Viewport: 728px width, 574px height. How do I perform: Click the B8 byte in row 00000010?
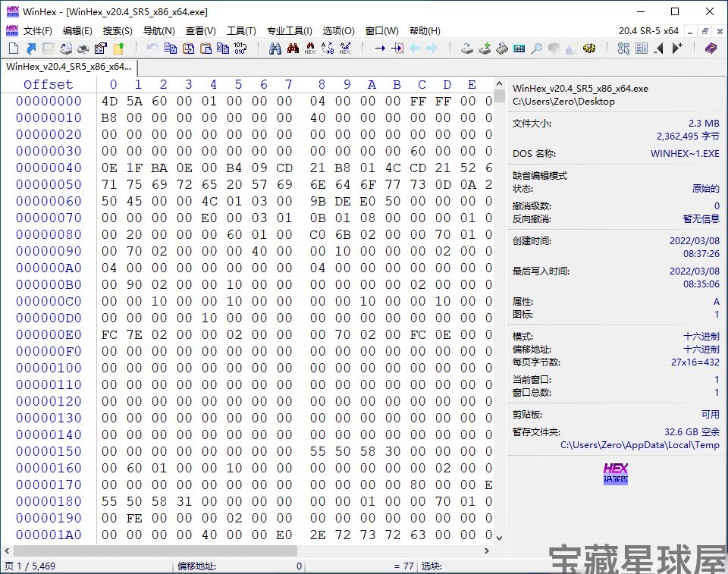pyautogui.click(x=109, y=118)
